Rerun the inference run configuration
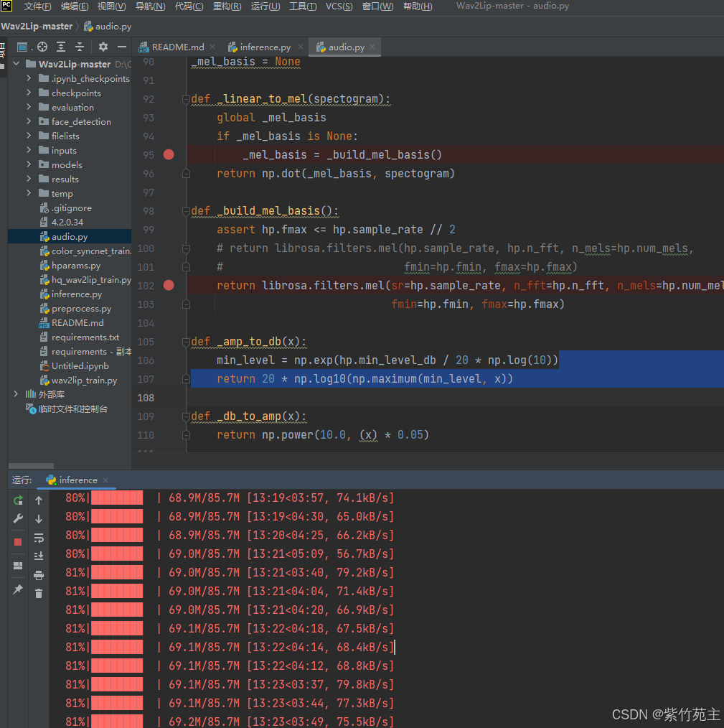Viewport: 724px width, 728px height. pos(18,500)
